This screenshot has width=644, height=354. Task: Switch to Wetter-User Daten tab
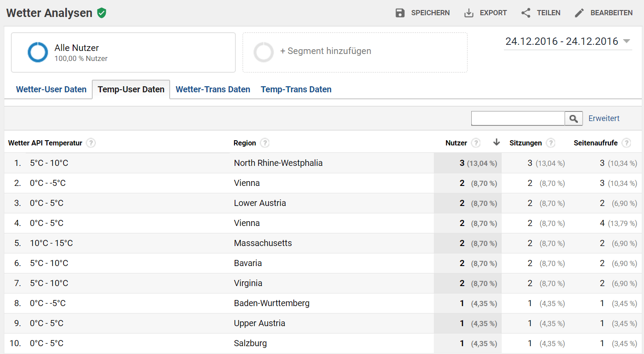point(51,89)
